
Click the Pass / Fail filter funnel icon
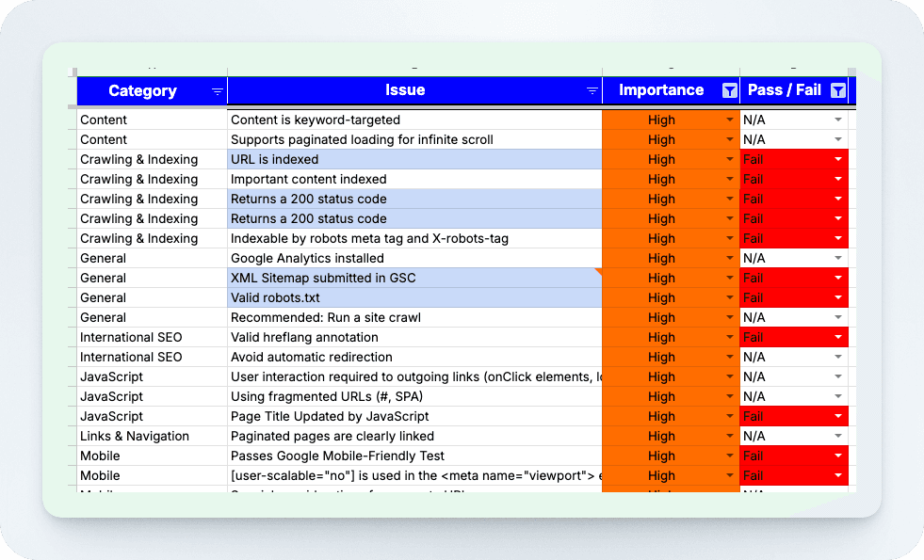click(x=837, y=90)
